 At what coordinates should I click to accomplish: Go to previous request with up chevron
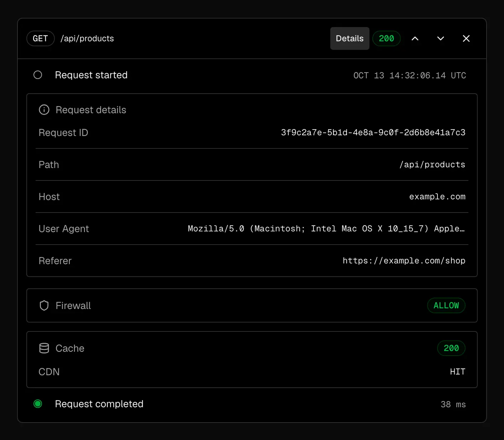point(415,38)
